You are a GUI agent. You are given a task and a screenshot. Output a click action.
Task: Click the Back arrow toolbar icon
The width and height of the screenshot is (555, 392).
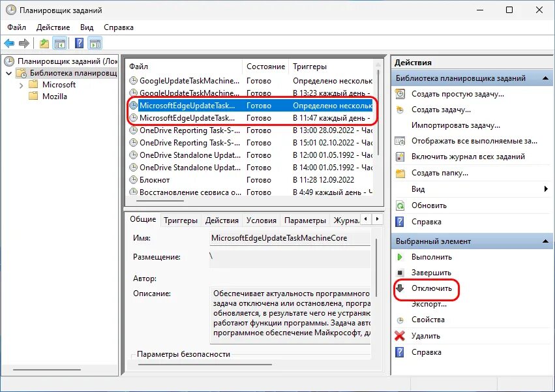(9, 44)
